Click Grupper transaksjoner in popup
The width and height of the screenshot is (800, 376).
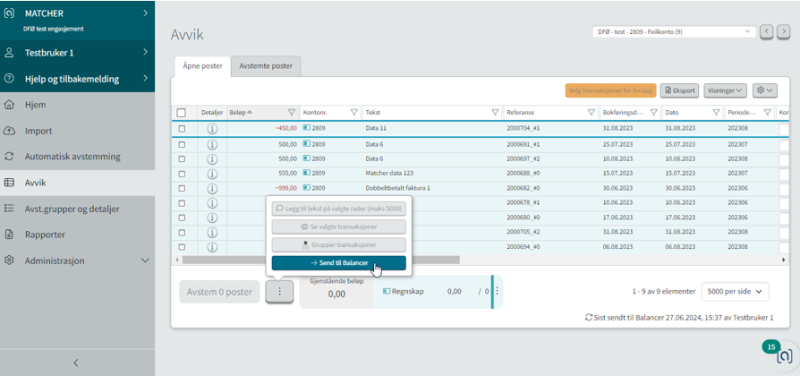[x=339, y=245]
